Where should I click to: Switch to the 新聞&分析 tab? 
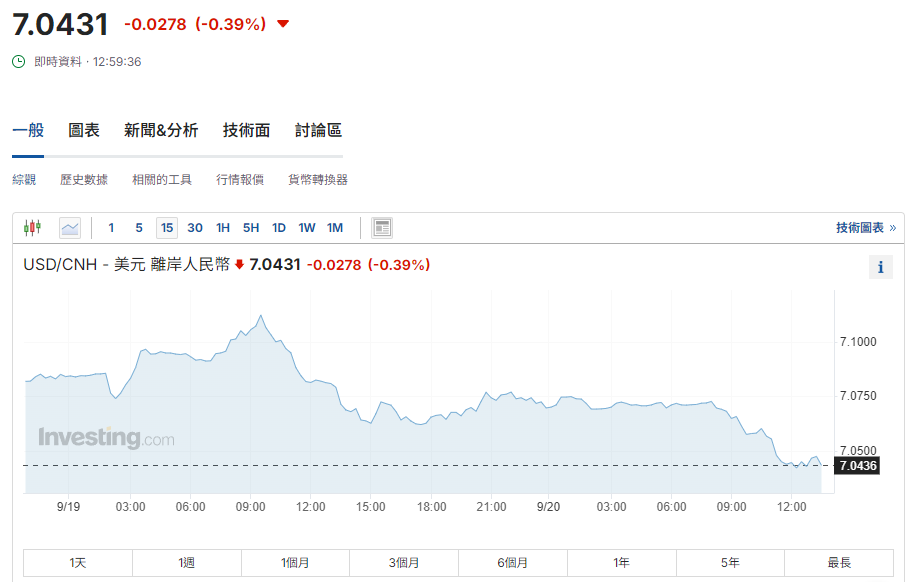pos(161,130)
